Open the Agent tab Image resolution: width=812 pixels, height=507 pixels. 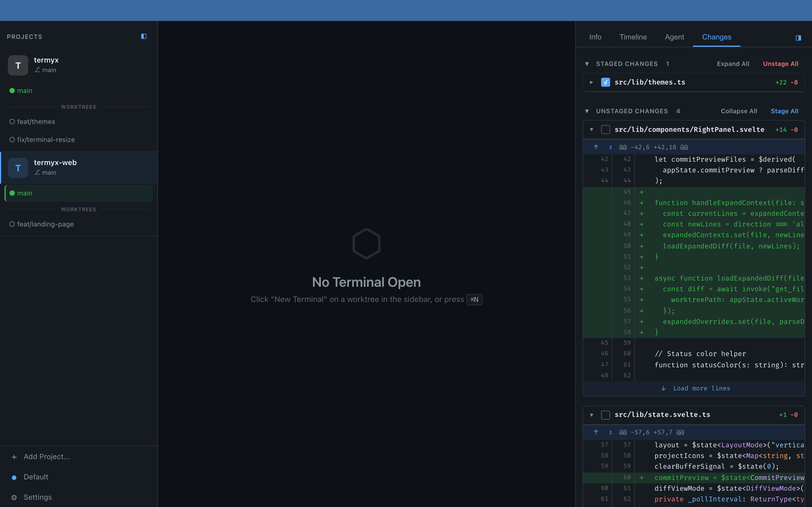[x=674, y=37]
